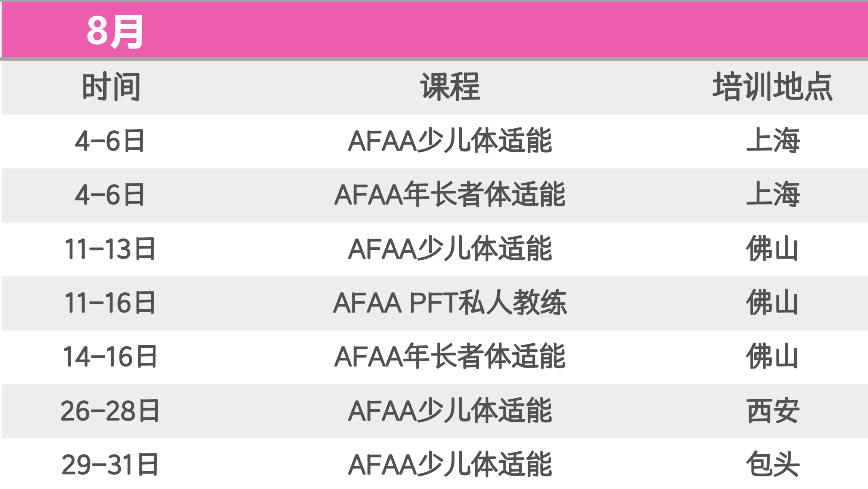Click the "11-16日" date cell
Image resolution: width=868 pixels, height=489 pixels.
(110, 303)
